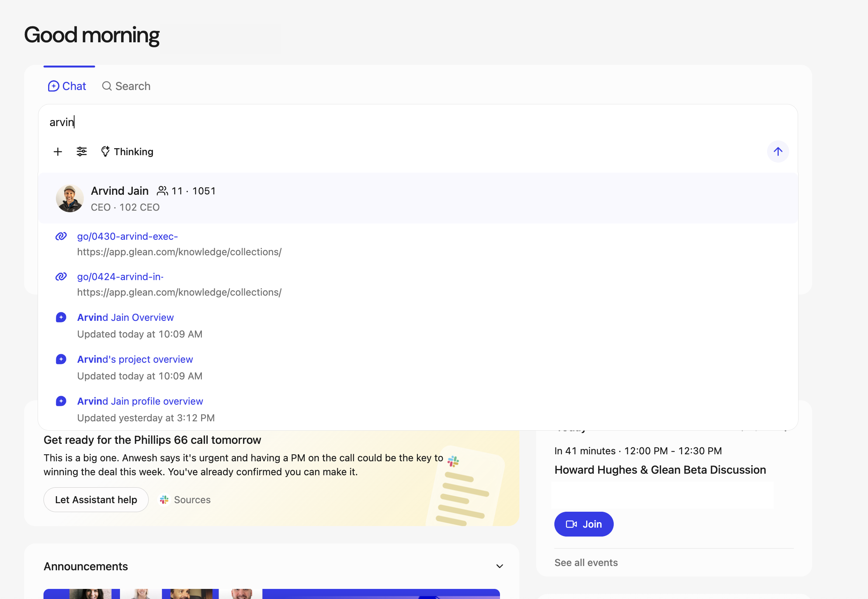Click the Slack icon on Phillips 66 card
Image resolution: width=868 pixels, height=599 pixels.
[x=453, y=461]
